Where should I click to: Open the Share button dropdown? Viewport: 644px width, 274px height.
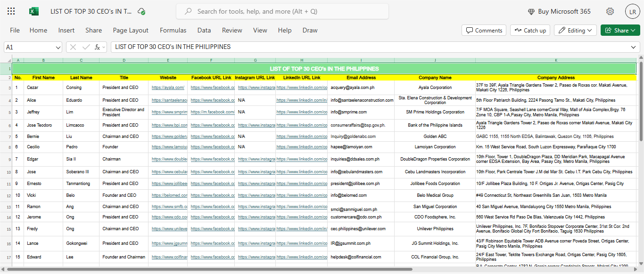pyautogui.click(x=633, y=30)
